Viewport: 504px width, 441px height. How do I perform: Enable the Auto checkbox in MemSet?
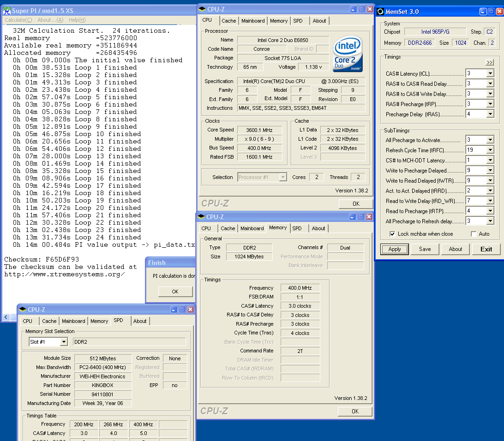[474, 234]
